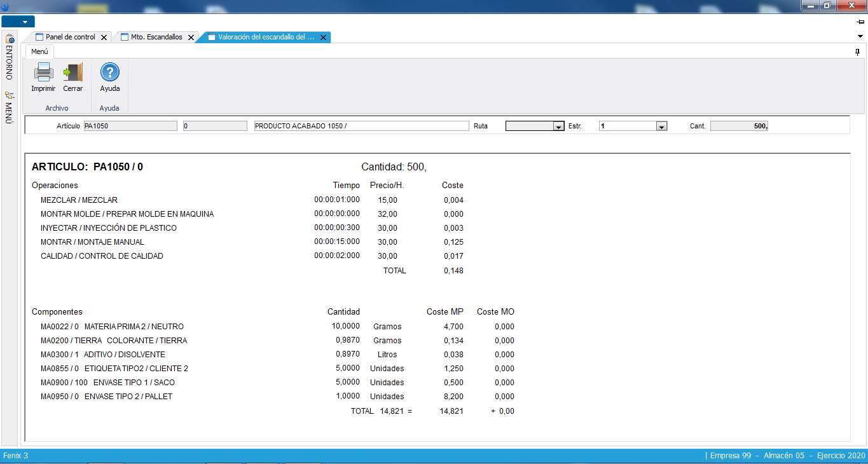Close the Mto. Escandallos tab
868x464 pixels.
(x=191, y=38)
